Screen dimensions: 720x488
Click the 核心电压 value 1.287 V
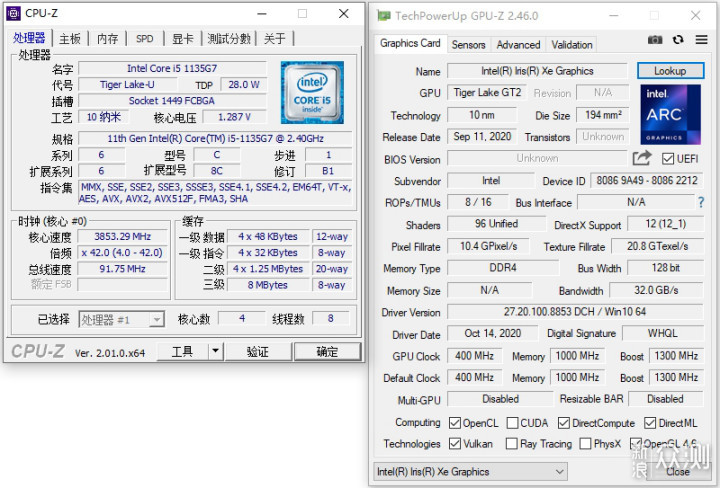234,117
